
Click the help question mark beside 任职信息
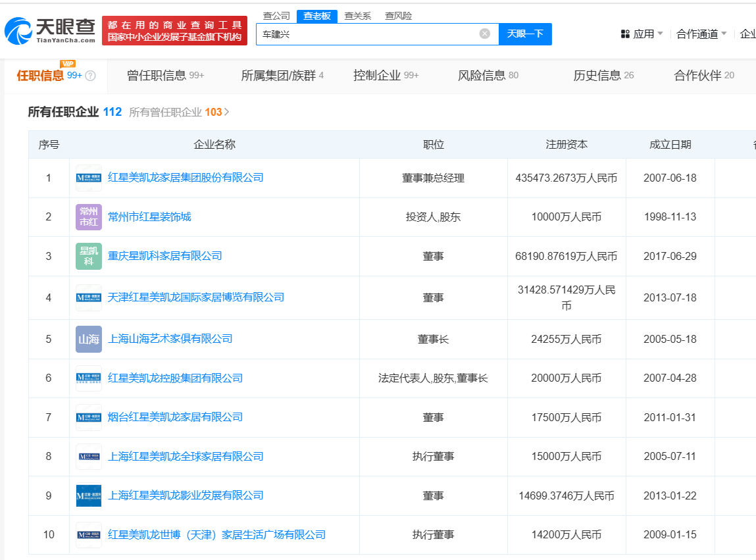pyautogui.click(x=91, y=76)
